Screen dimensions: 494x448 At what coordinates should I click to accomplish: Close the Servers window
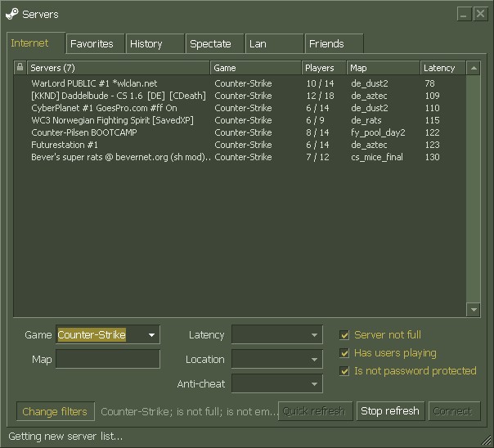coord(480,14)
